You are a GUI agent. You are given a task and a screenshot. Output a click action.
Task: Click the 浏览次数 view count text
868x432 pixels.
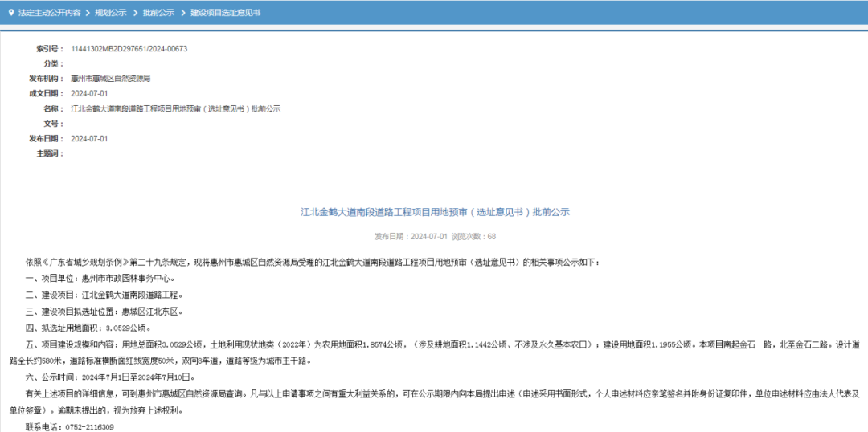(474, 237)
